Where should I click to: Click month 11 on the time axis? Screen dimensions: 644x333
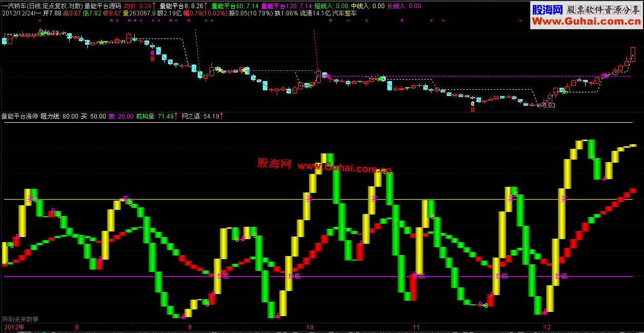416,327
